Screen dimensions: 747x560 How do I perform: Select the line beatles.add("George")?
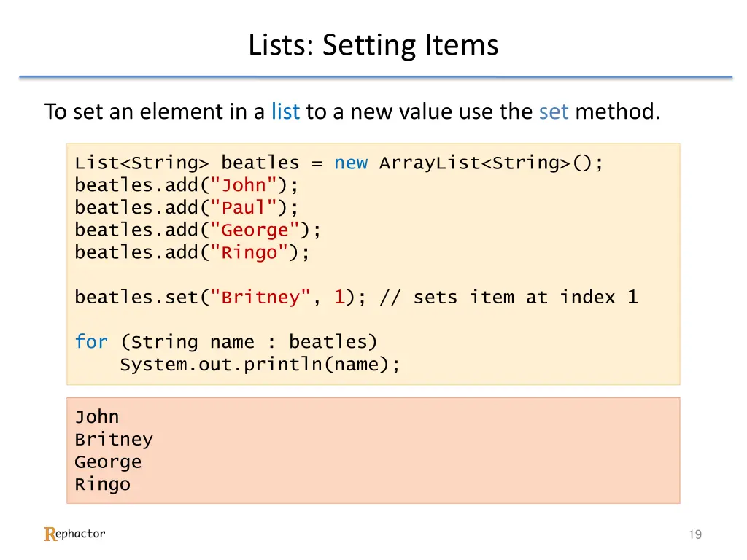(198, 230)
